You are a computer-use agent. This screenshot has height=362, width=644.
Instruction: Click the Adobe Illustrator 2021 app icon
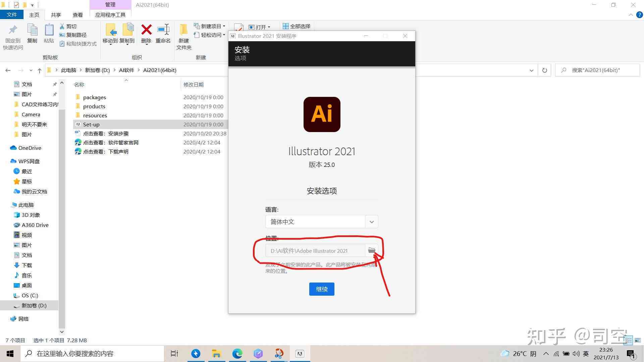322,114
